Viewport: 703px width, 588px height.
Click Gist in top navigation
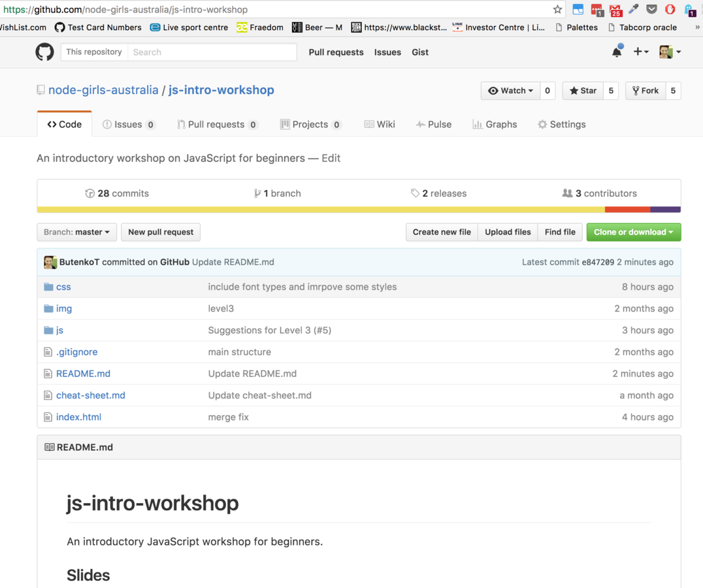click(x=420, y=52)
